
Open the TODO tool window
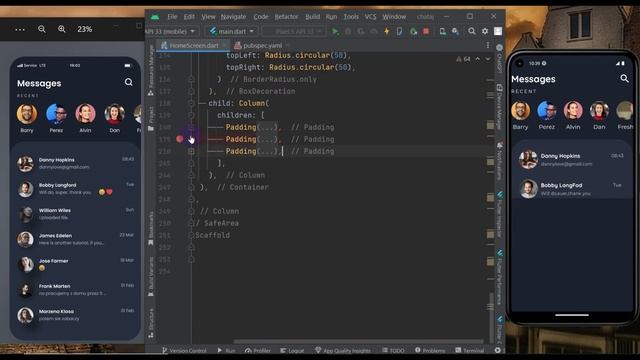click(393, 350)
